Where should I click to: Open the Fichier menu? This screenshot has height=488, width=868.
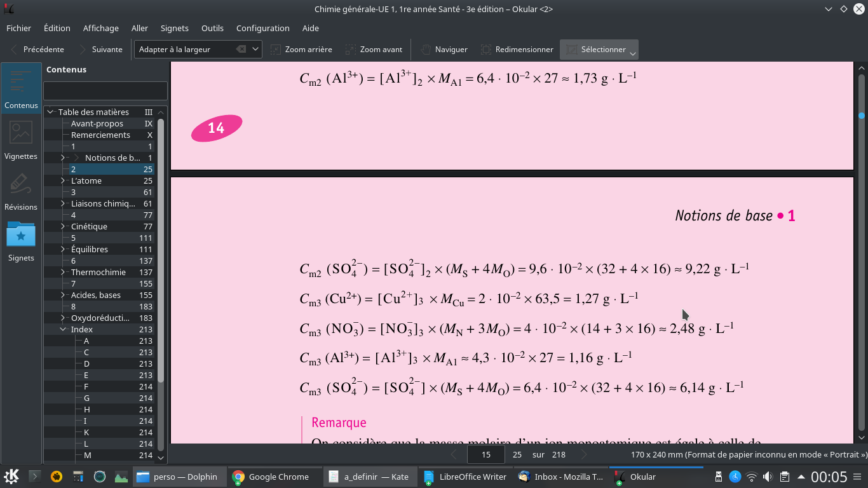[19, 28]
